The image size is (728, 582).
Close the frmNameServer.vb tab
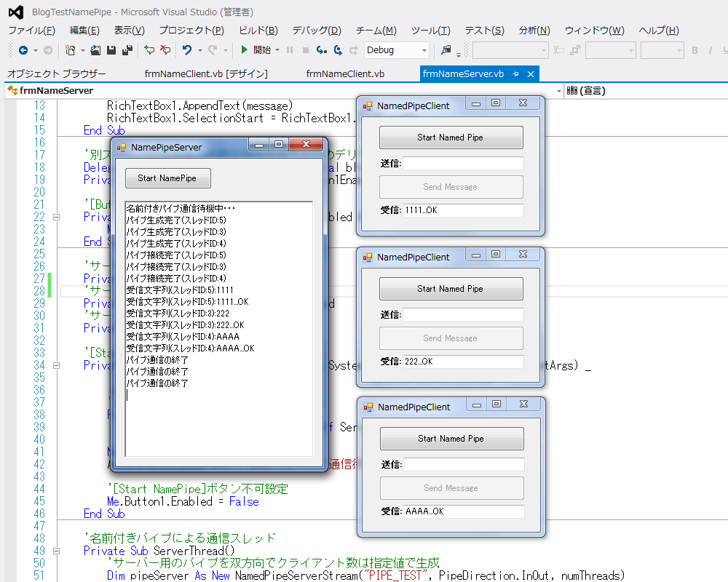click(531, 73)
